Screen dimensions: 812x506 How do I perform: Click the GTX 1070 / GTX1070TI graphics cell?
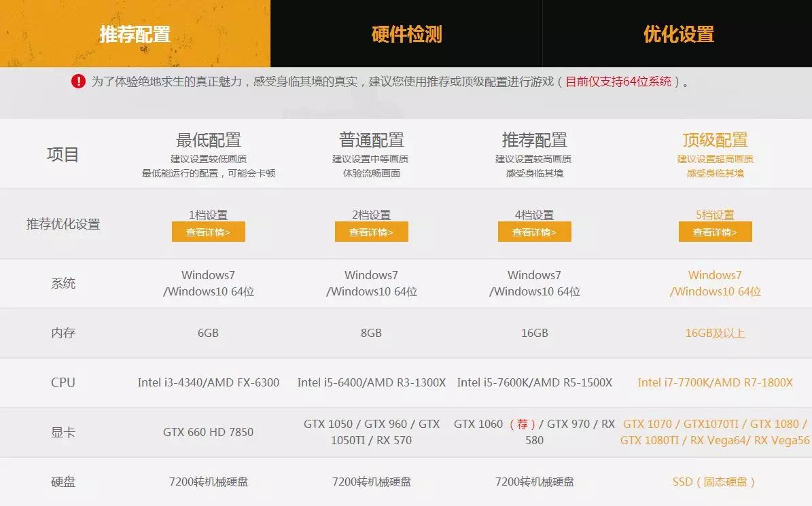pyautogui.click(x=715, y=432)
